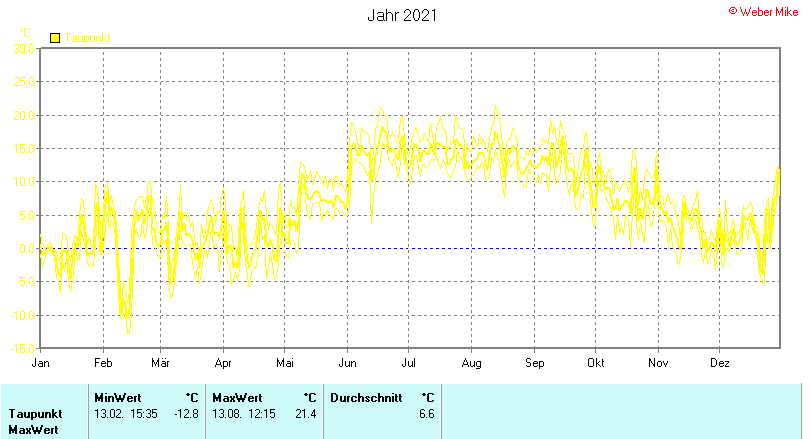The height and width of the screenshot is (439, 810).
Task: Click the yellow Taupunkt legend swatch
Action: [55, 38]
